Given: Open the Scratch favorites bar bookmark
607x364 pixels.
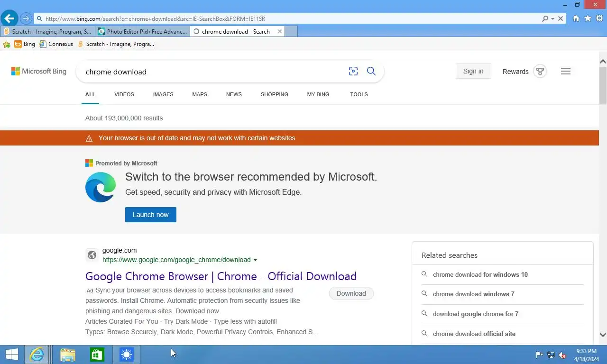Looking at the screenshot, I should click(116, 44).
